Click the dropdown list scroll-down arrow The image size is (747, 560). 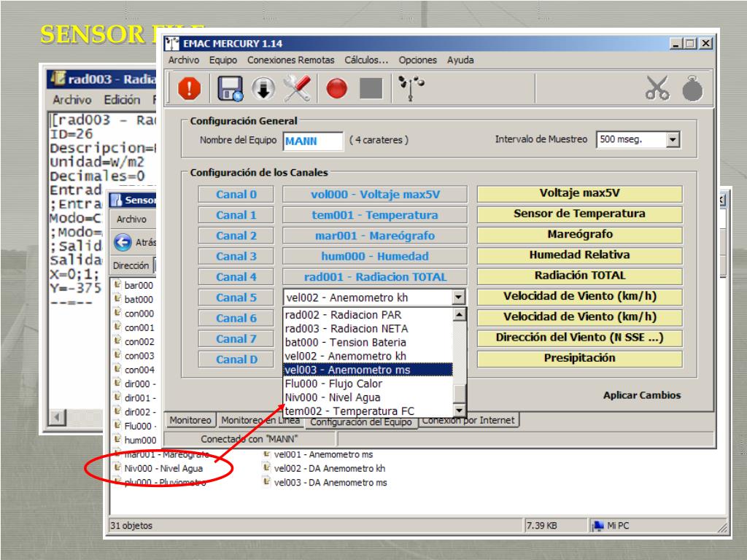pyautogui.click(x=459, y=411)
